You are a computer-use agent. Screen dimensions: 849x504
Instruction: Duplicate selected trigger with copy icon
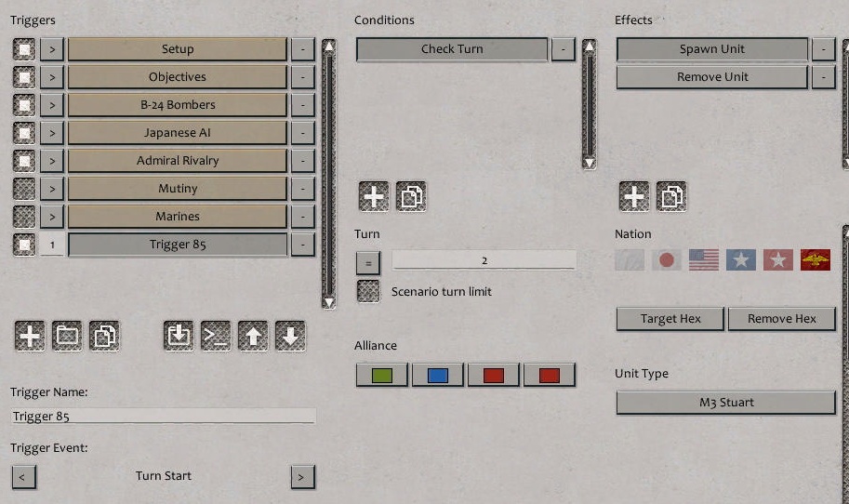click(104, 337)
